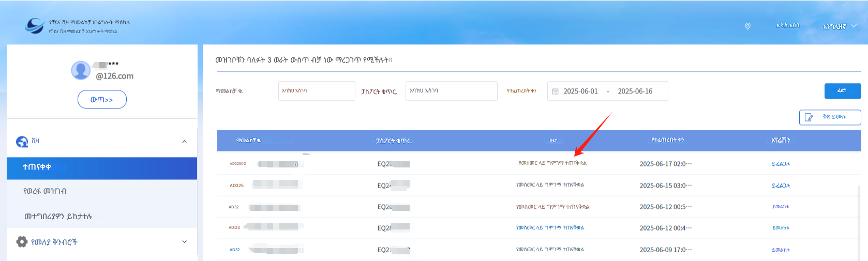This screenshot has height=261, width=868.
Task: Click the pencil icon on ቅጽ ይሙሉ button
Action: [x=809, y=117]
